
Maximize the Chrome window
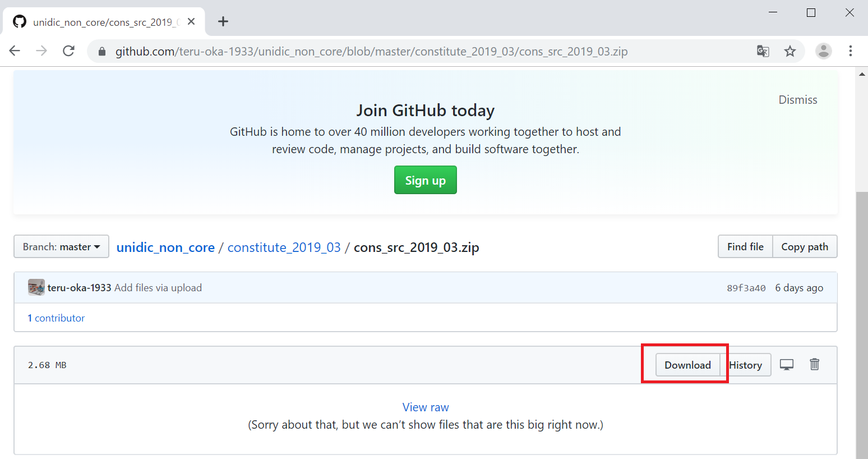[x=811, y=12]
